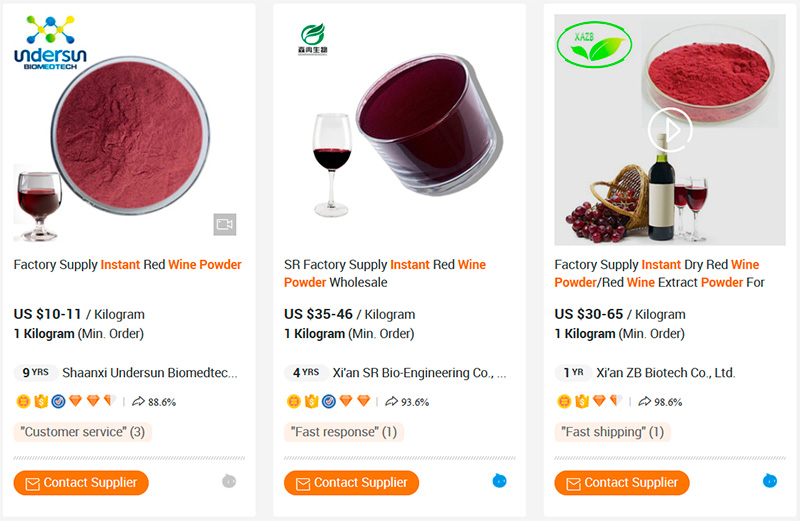Image resolution: width=800 pixels, height=521 pixels.
Task: Click the video camera icon on Undersun product image
Action: click(224, 224)
